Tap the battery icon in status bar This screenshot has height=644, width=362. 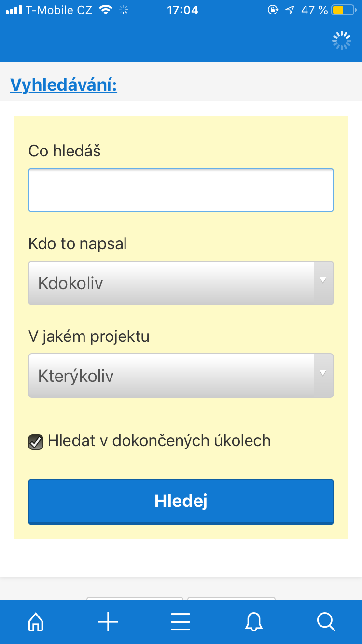tap(344, 10)
